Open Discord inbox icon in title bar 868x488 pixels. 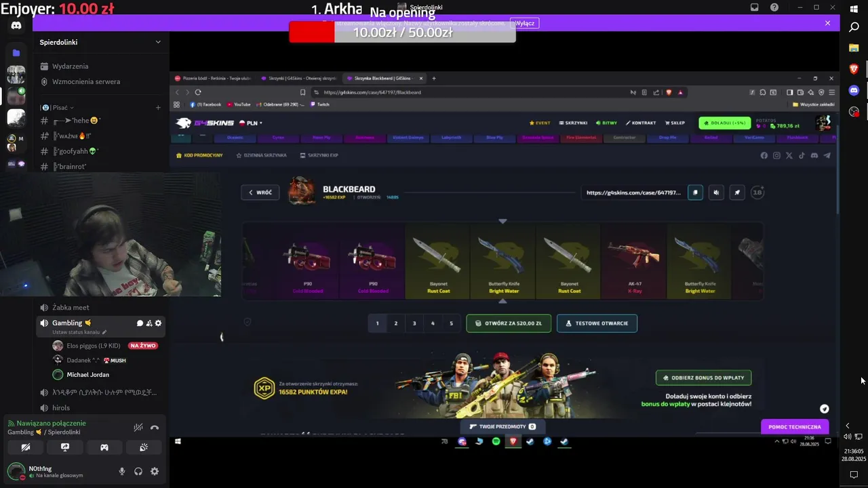(754, 7)
